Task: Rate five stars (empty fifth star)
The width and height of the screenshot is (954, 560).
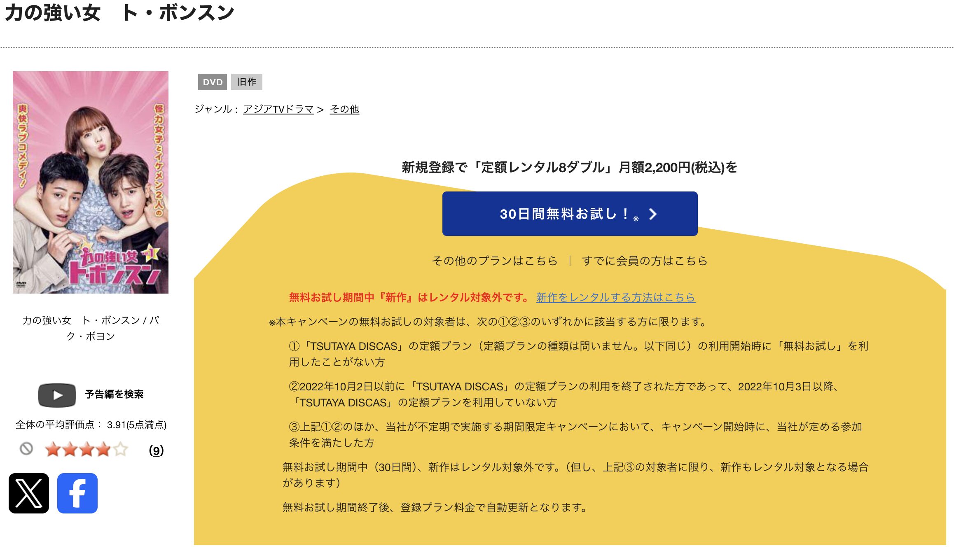Action: (x=120, y=449)
